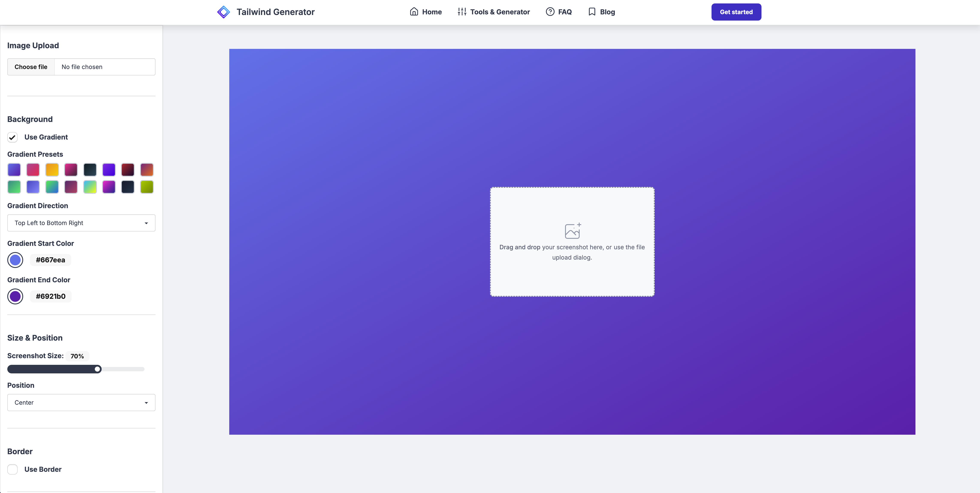Select the purple-to-orange gradient preset

(147, 169)
